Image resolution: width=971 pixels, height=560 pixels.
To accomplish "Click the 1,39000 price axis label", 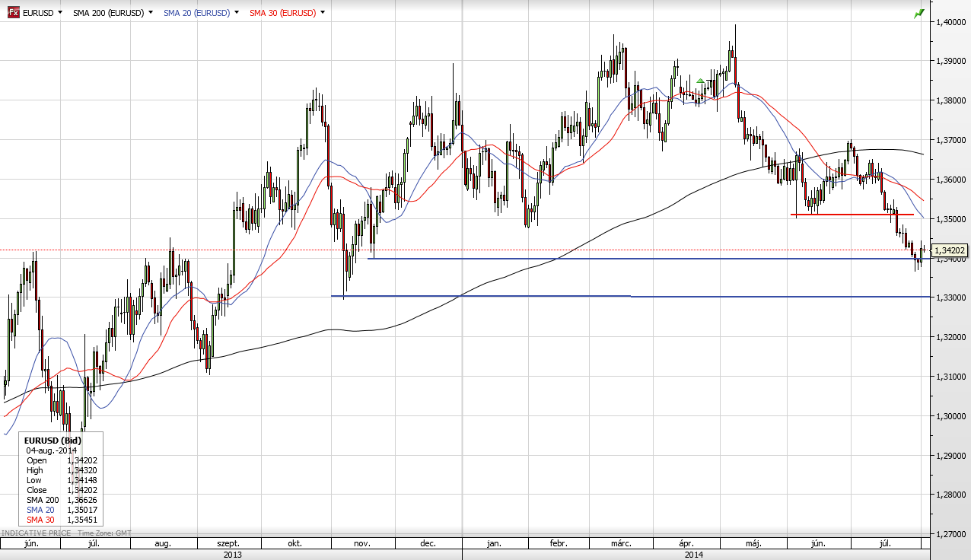I will click(951, 61).
